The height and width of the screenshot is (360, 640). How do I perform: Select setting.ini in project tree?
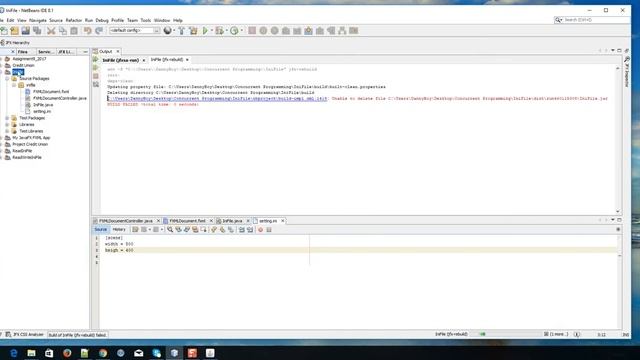42,111
